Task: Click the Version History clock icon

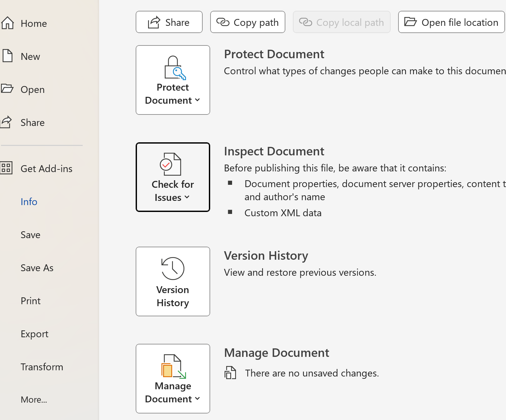Action: pyautogui.click(x=173, y=269)
